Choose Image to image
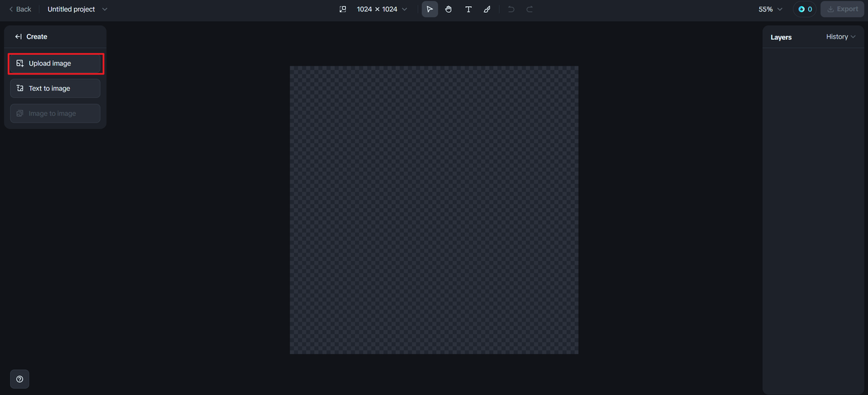The image size is (868, 395). (55, 114)
